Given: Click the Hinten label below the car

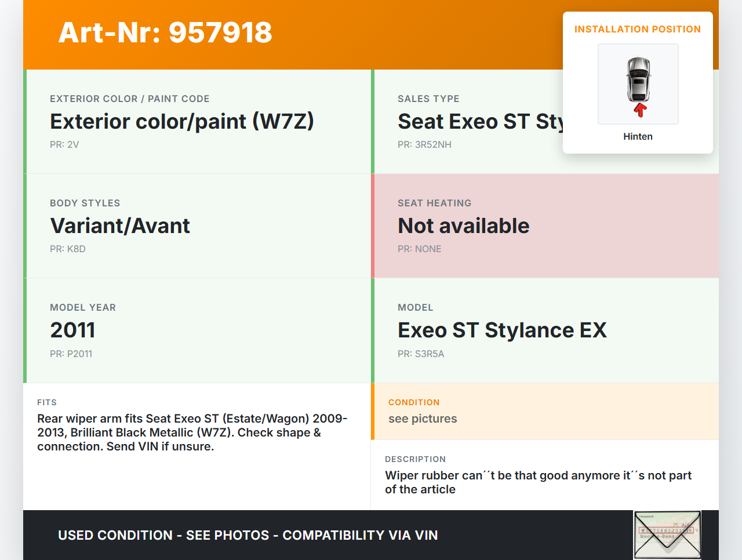Looking at the screenshot, I should click(638, 136).
